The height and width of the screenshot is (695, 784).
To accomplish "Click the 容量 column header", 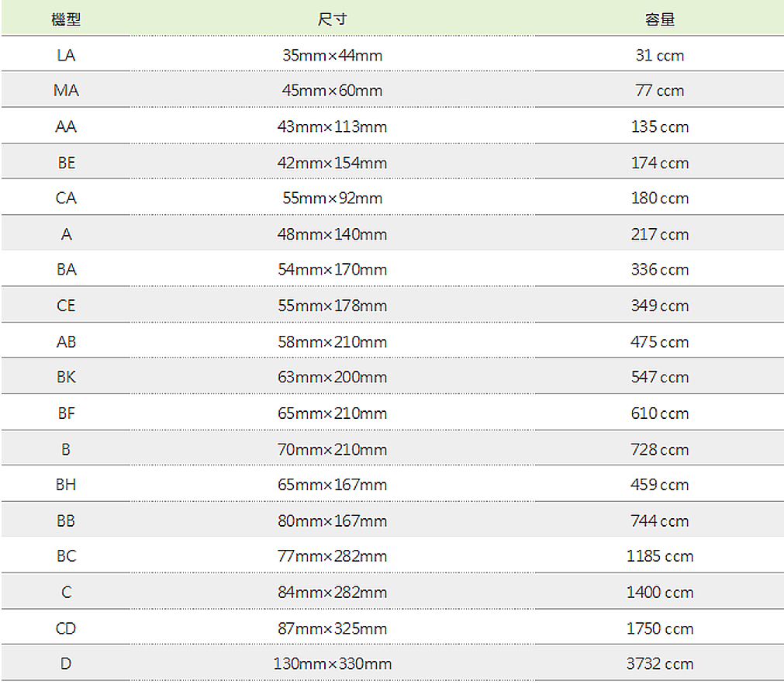I will (x=659, y=19).
